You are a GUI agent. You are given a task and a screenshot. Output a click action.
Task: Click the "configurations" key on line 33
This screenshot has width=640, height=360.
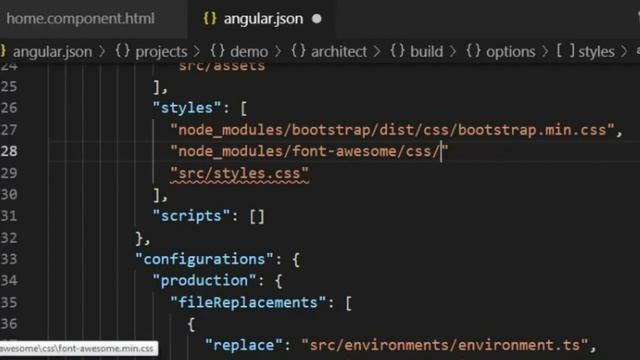click(204, 260)
